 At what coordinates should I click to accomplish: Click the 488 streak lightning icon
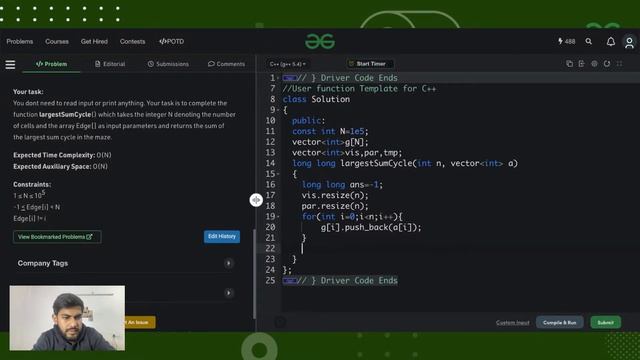point(567,41)
